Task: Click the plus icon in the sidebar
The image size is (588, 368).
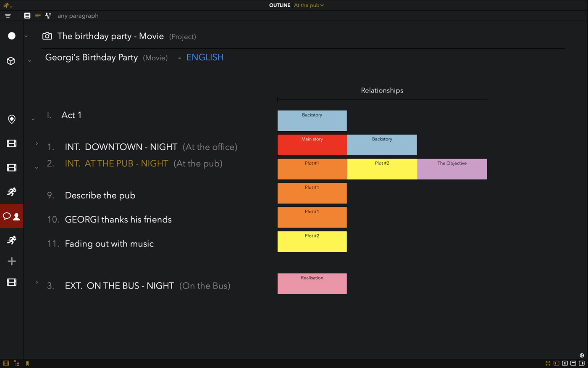Action: click(x=11, y=261)
